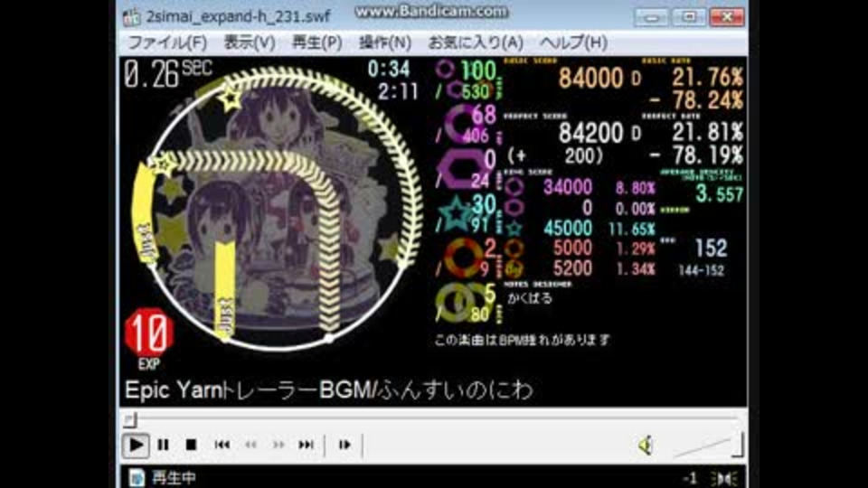Click the rate value 21.81%
Screen dimensions: 868x488
[707, 132]
